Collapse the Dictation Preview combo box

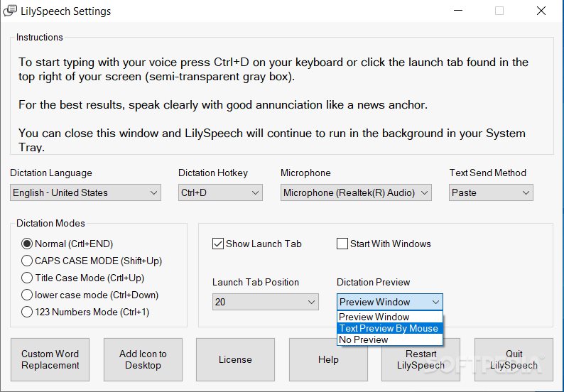(x=390, y=302)
